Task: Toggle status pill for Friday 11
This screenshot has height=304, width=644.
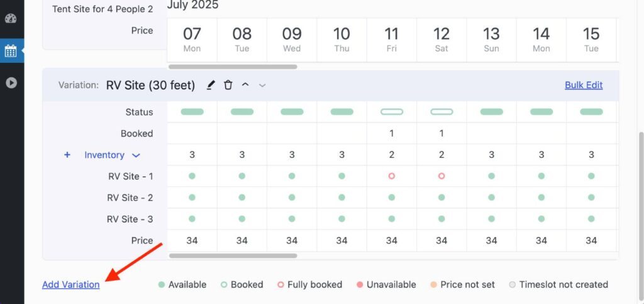Action: click(392, 112)
